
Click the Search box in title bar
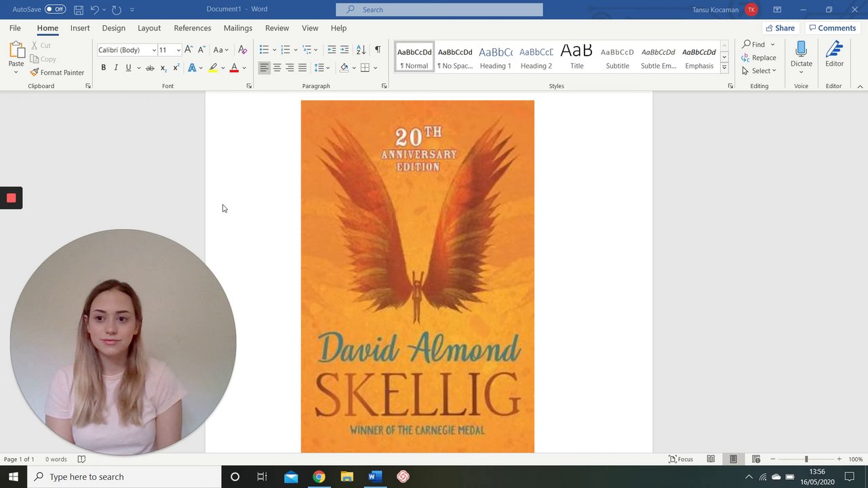[x=439, y=9]
